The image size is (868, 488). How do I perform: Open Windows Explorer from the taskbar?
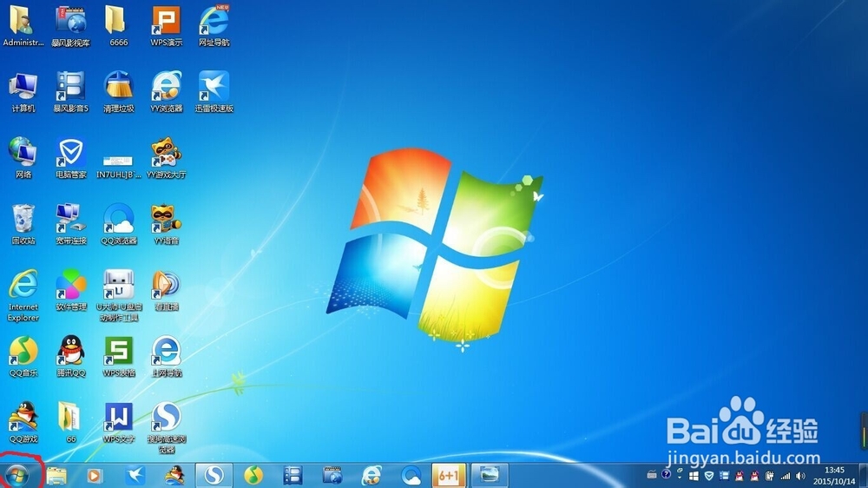click(x=56, y=475)
